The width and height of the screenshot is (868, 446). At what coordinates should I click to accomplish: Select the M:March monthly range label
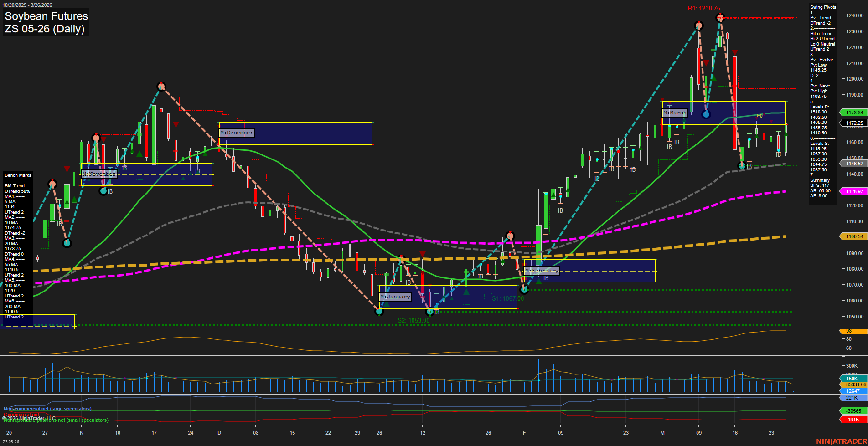(675, 113)
